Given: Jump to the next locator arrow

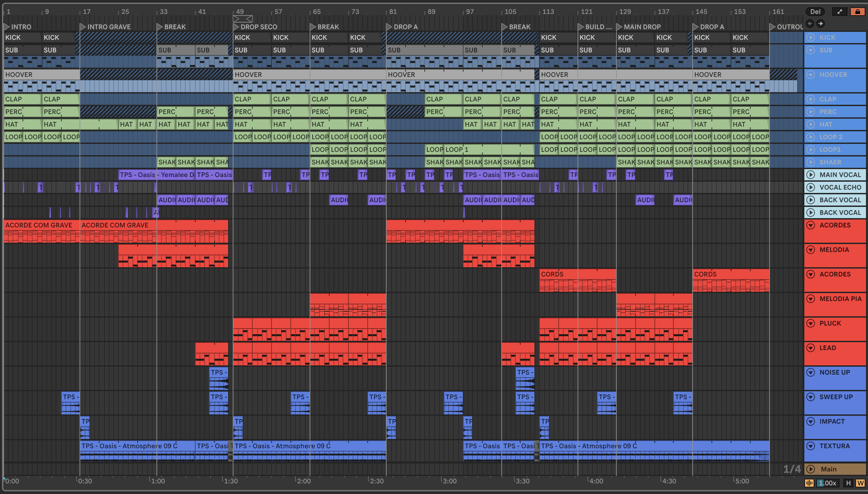Looking at the screenshot, I should (821, 24).
